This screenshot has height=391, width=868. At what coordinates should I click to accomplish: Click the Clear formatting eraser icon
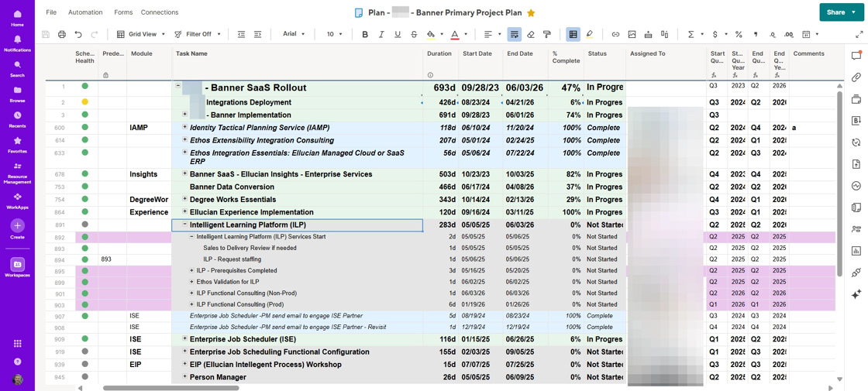click(531, 34)
